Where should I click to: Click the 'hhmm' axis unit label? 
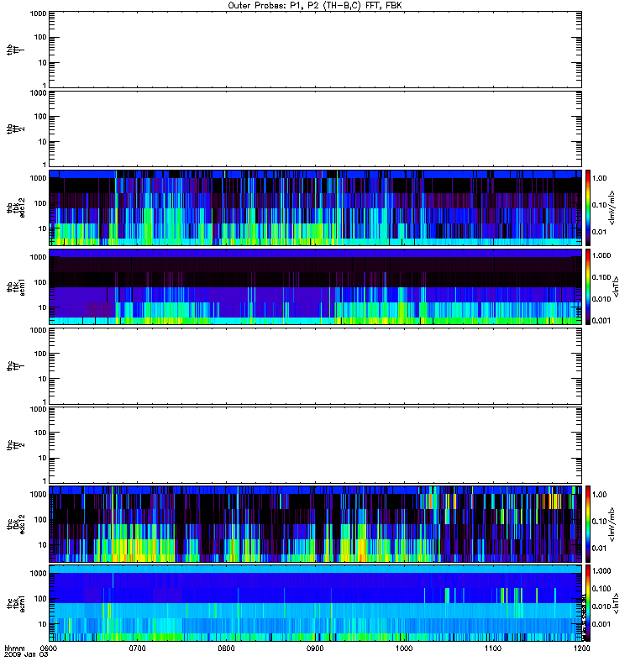point(14,648)
